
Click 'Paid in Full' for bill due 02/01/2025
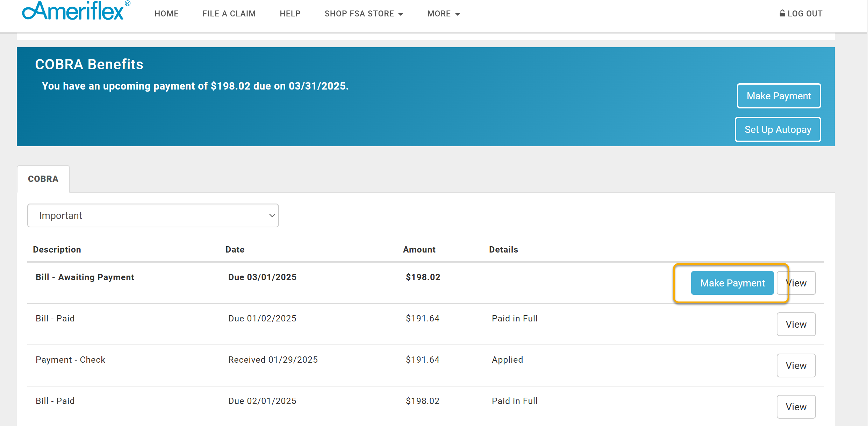(x=515, y=401)
